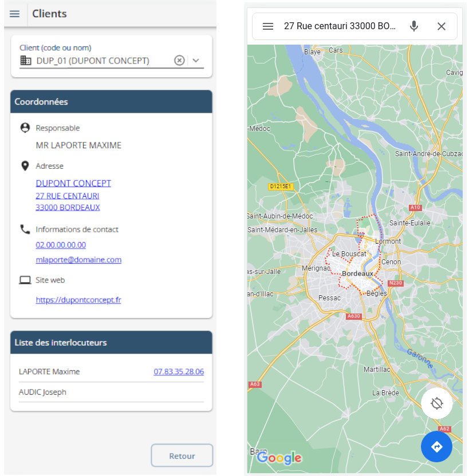Call LAPORTE Maxime at 07.83.35.28.06
This screenshot has width=469, height=476.
point(178,371)
